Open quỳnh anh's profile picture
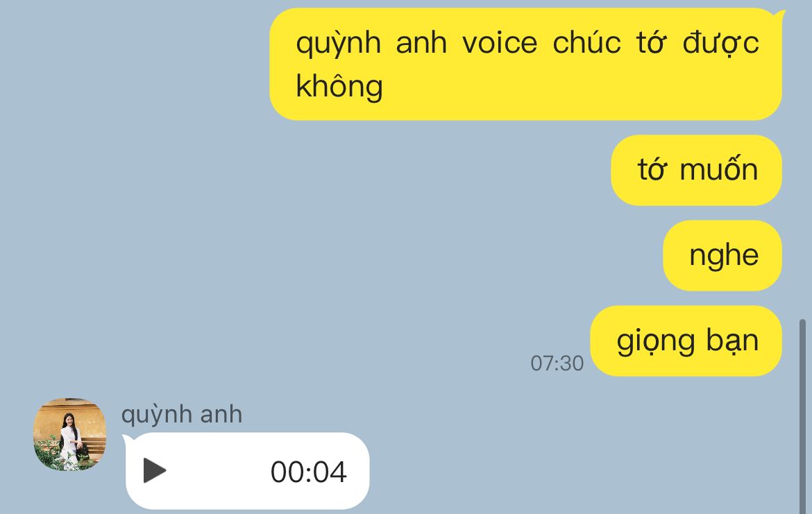Screen dimensions: 812x514 [69, 434]
